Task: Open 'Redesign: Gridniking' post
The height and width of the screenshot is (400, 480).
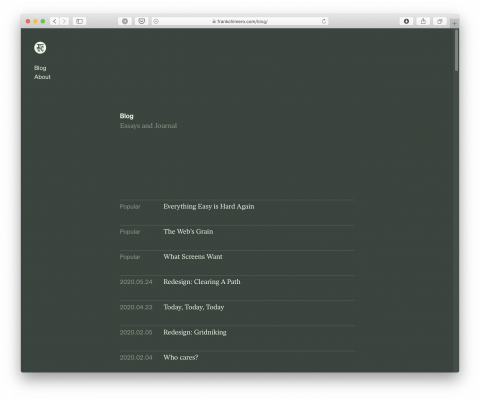Action: [195, 332]
